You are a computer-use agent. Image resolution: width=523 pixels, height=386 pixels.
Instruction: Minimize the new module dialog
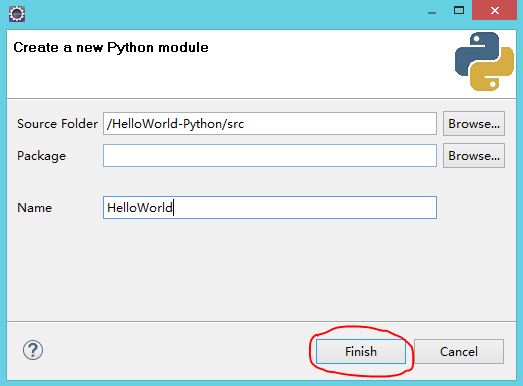click(432, 12)
